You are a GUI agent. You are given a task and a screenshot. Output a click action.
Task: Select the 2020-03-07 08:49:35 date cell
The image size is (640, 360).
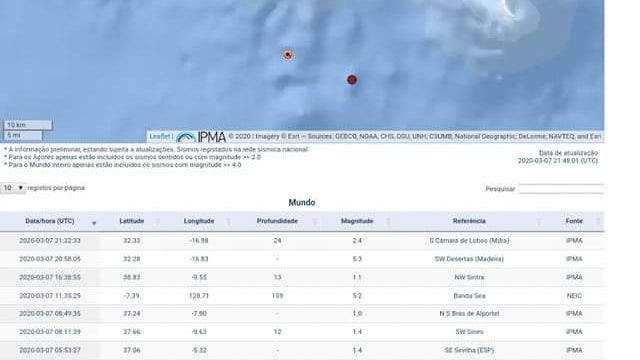click(50, 313)
